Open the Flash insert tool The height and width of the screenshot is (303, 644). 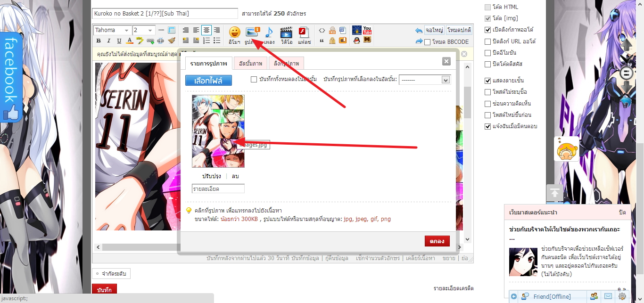[x=304, y=35]
